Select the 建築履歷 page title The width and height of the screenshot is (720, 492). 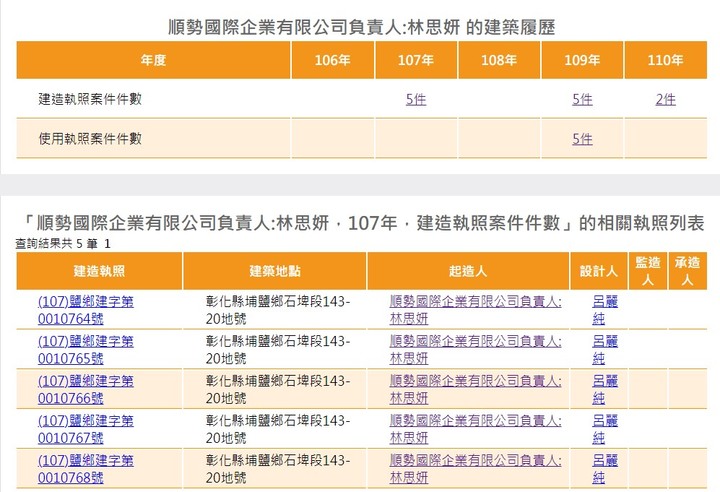[x=361, y=28]
